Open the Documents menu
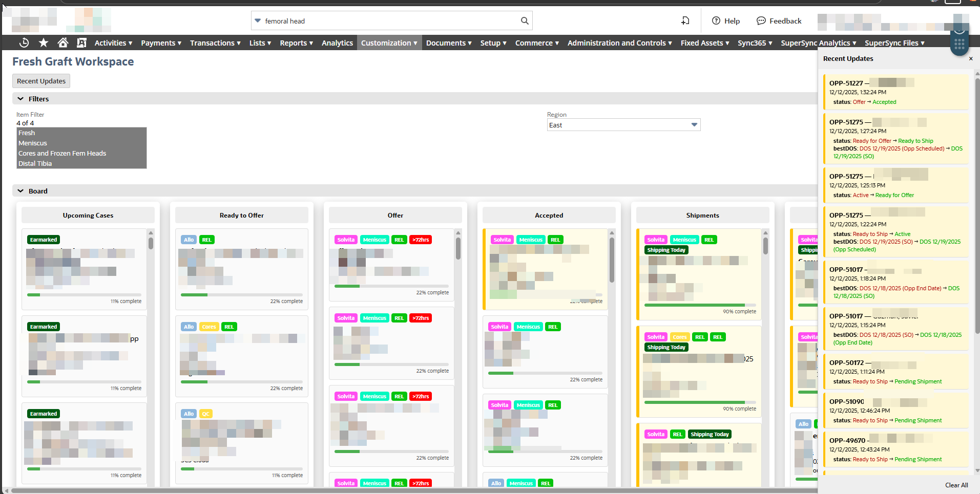The width and height of the screenshot is (980, 494). (x=449, y=43)
